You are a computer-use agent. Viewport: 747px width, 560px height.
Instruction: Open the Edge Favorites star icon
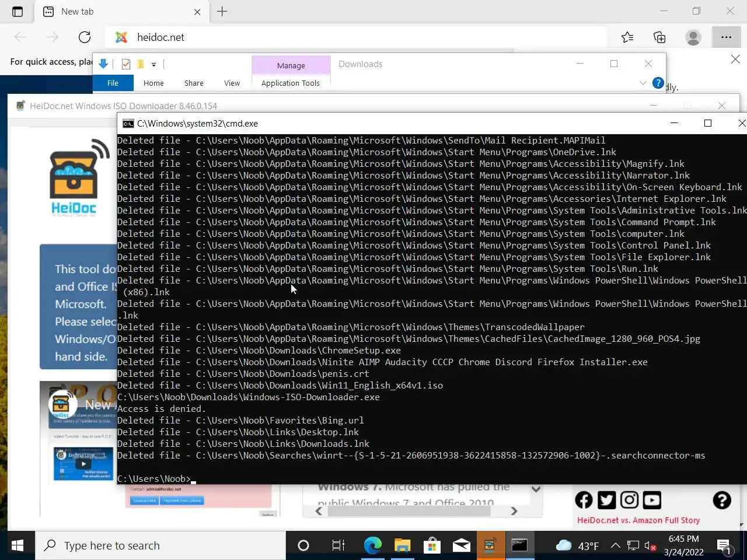point(627,37)
